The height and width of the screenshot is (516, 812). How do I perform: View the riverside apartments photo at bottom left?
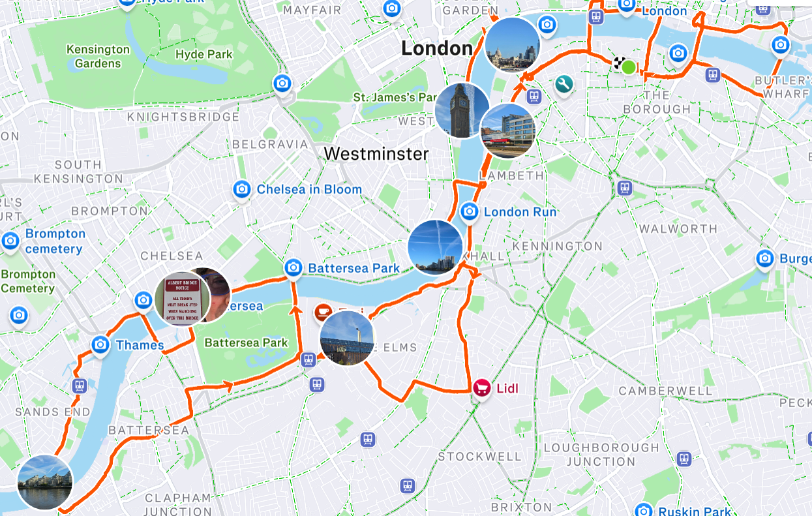click(x=45, y=481)
